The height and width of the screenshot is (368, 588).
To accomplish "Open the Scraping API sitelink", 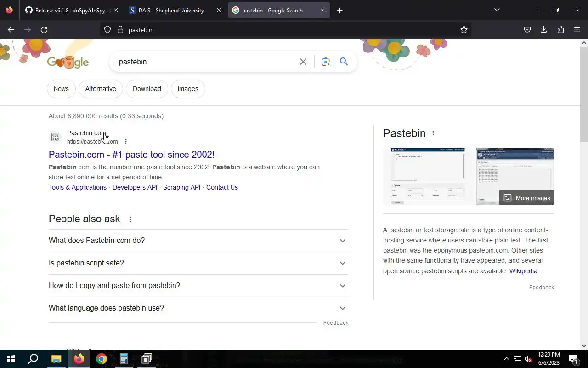I will 181,187.
